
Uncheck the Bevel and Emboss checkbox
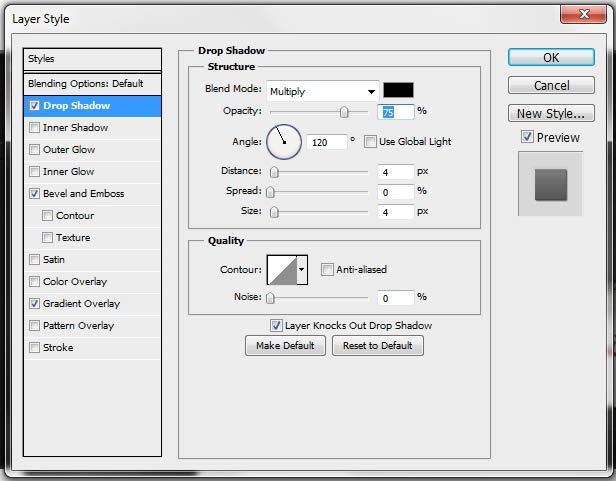click(x=35, y=194)
